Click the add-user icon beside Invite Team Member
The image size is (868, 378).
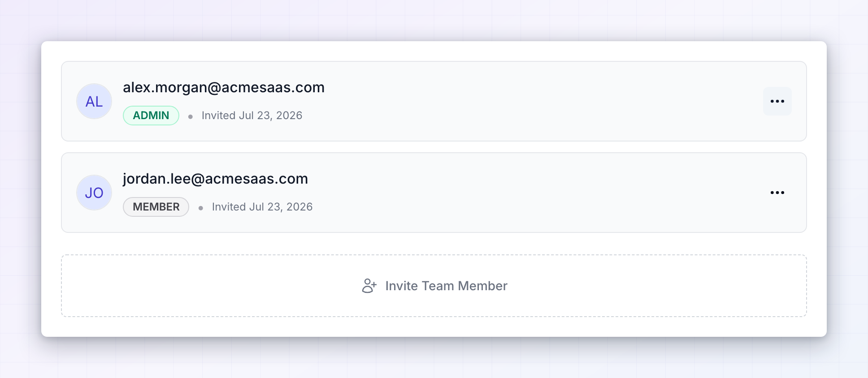(369, 286)
